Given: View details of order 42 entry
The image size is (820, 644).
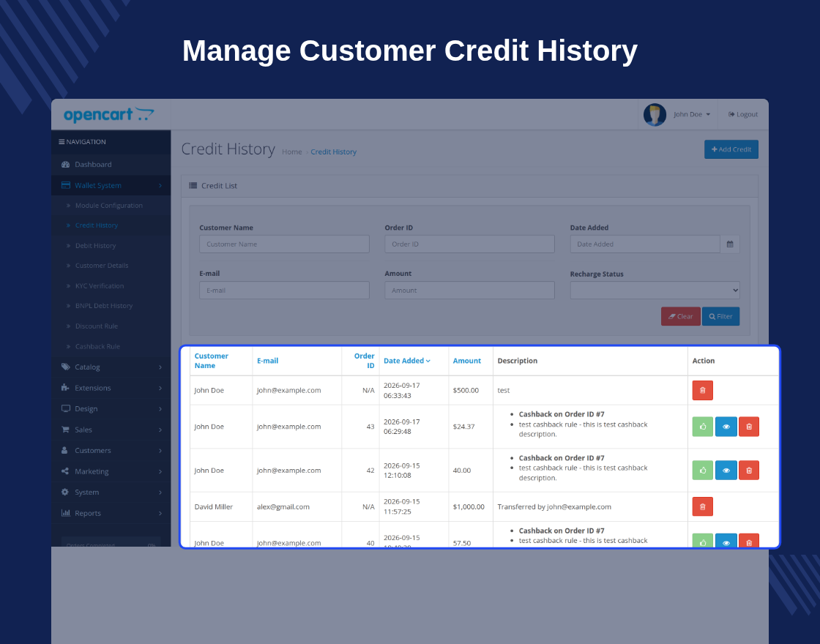Looking at the screenshot, I should pos(726,471).
